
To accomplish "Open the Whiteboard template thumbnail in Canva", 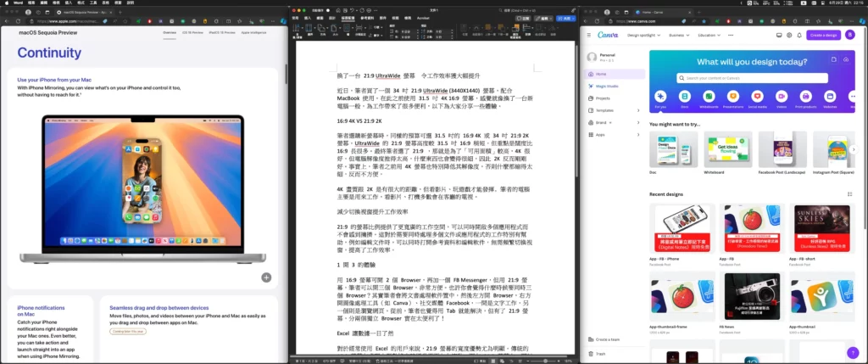I will click(728, 149).
